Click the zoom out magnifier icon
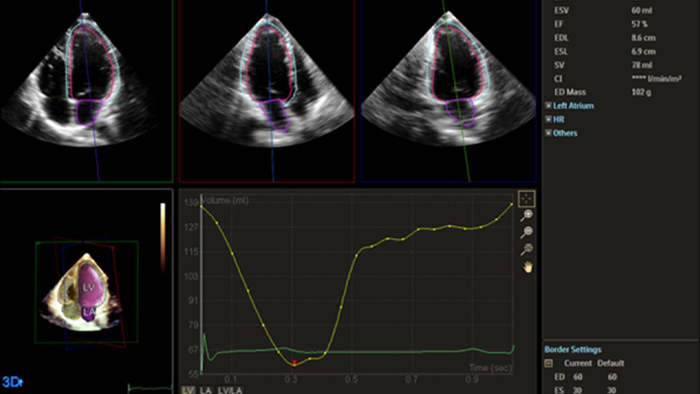Viewport: 700px width, 394px height. 527,232
